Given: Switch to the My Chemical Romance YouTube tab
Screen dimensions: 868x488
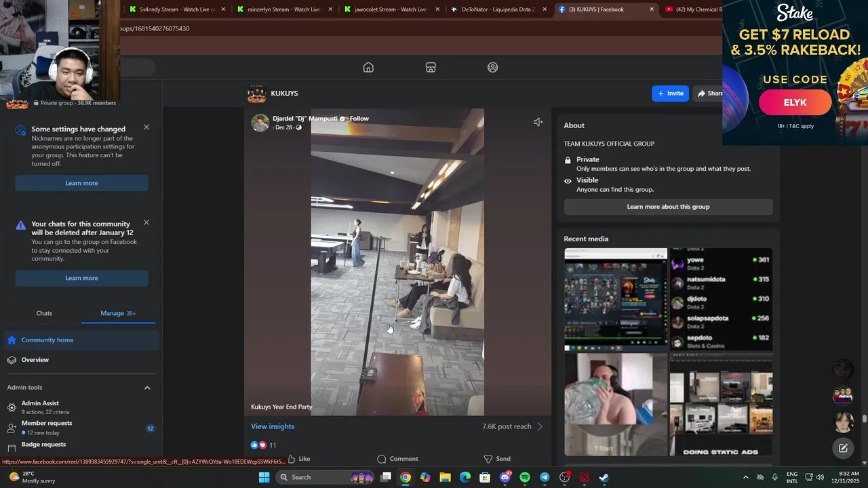Looking at the screenshot, I should tap(692, 9).
